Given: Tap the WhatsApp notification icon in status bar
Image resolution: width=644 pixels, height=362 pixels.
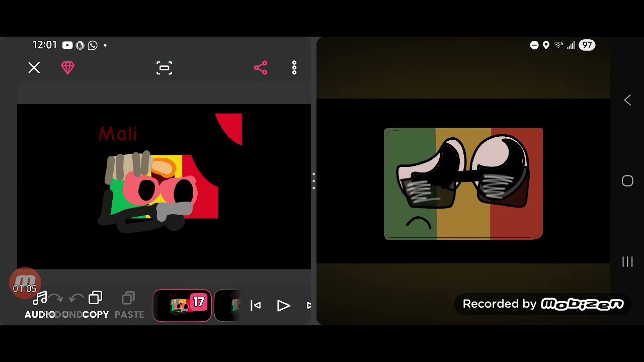Looking at the screenshot, I should coord(93,45).
